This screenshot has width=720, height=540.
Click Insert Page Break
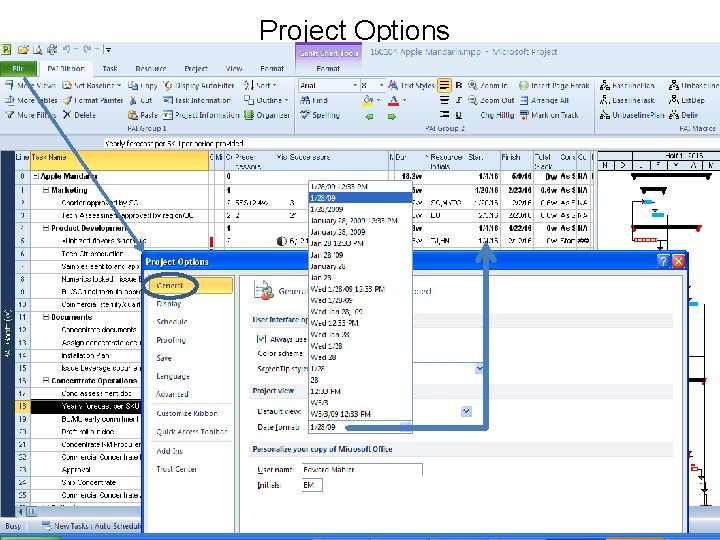point(554,85)
